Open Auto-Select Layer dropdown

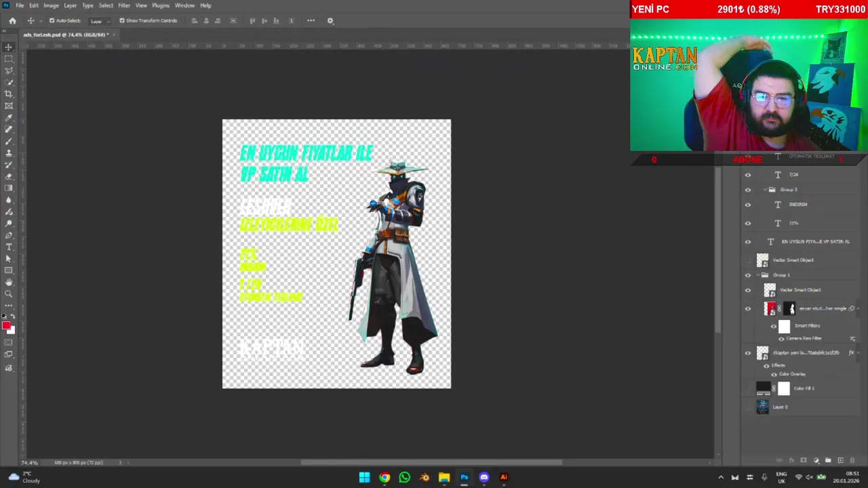pyautogui.click(x=100, y=21)
